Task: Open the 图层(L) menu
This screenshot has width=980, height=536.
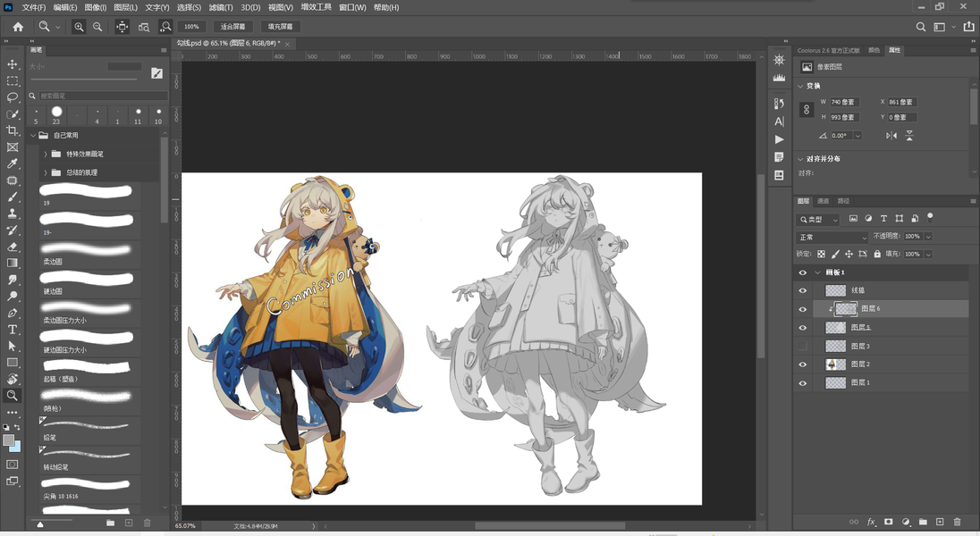Action: click(x=125, y=7)
